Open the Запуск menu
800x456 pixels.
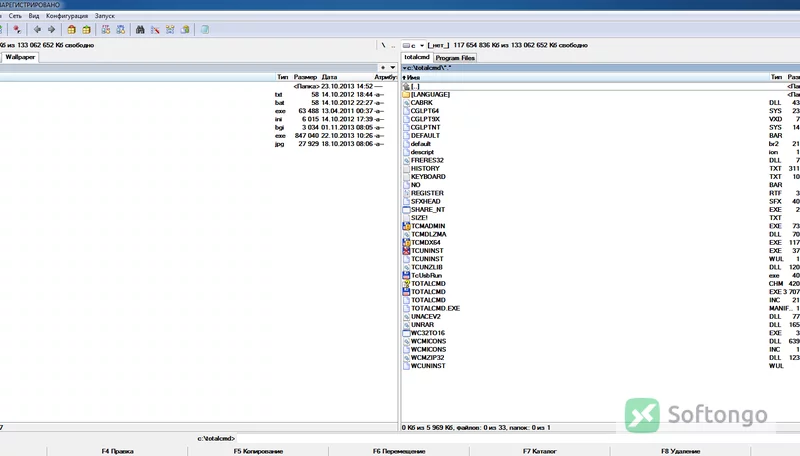point(105,16)
